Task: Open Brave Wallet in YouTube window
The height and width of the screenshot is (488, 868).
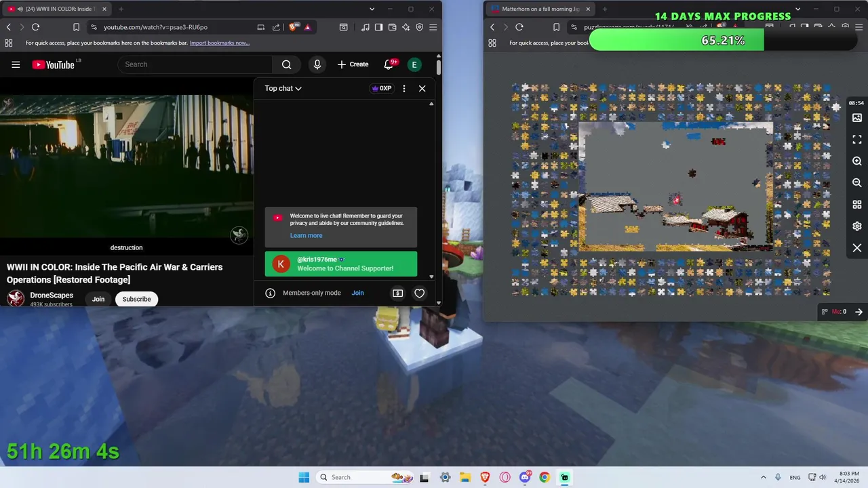Action: coord(392,27)
